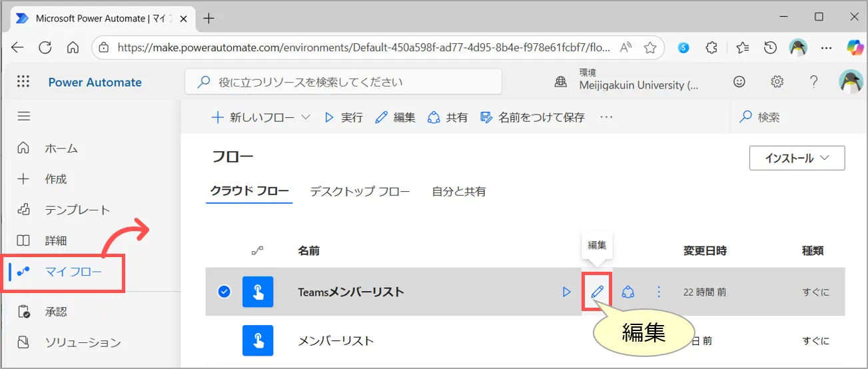Collapse the left navigation hamburger menu
This screenshot has height=369, width=868.
click(24, 117)
